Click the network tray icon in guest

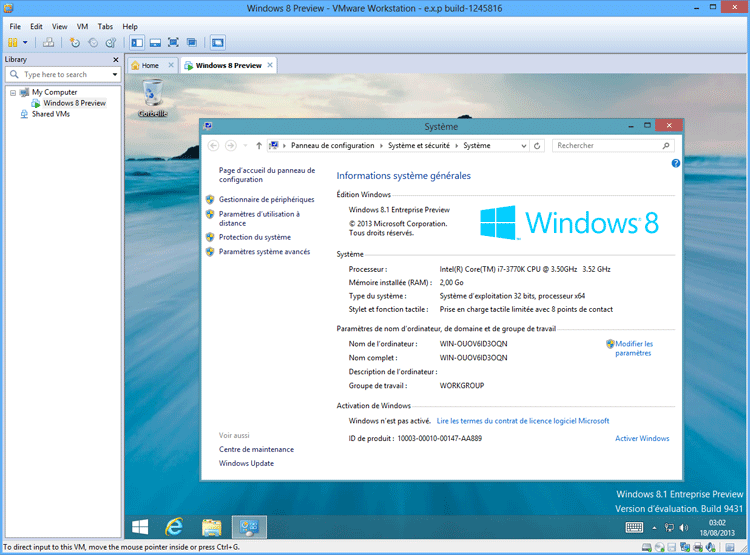point(669,528)
